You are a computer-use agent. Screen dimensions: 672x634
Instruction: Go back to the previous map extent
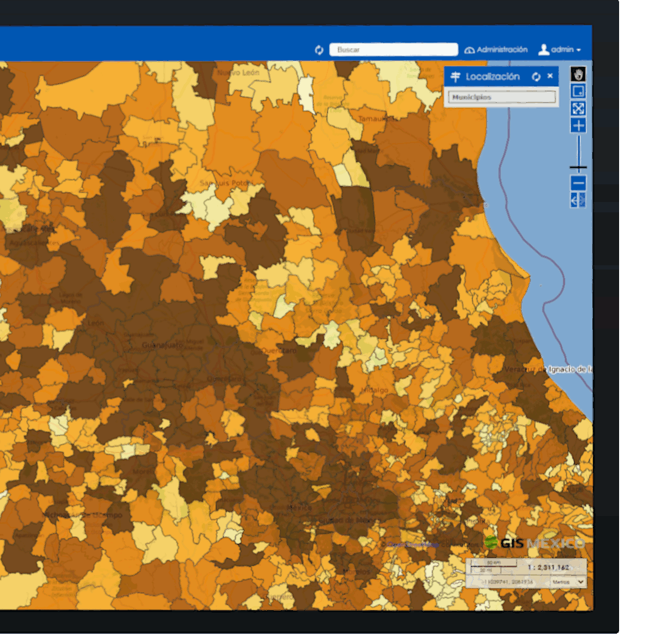(574, 200)
